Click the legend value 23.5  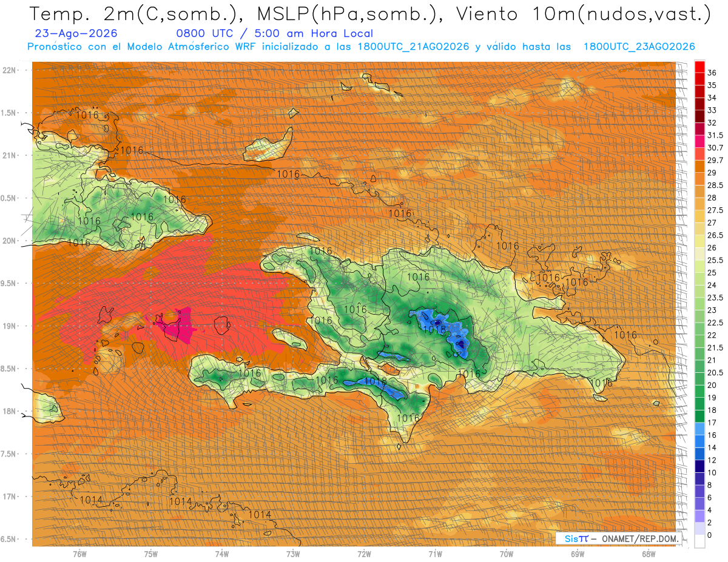tap(715, 298)
